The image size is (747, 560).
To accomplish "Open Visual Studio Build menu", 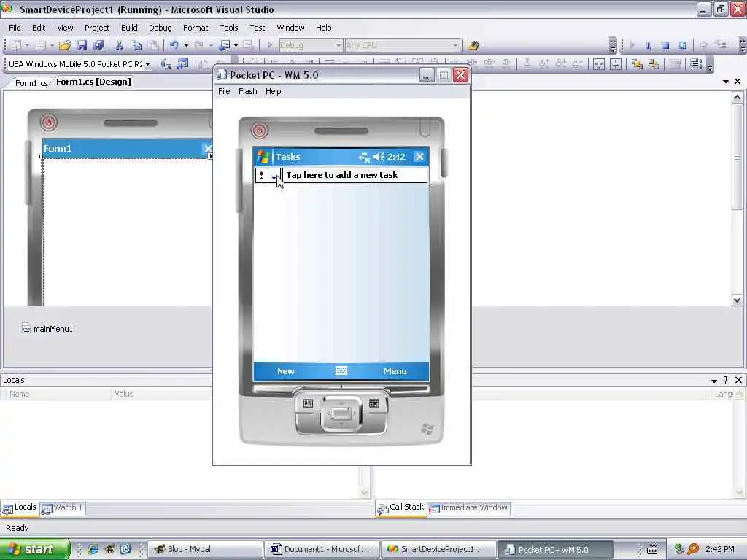I will tap(129, 28).
